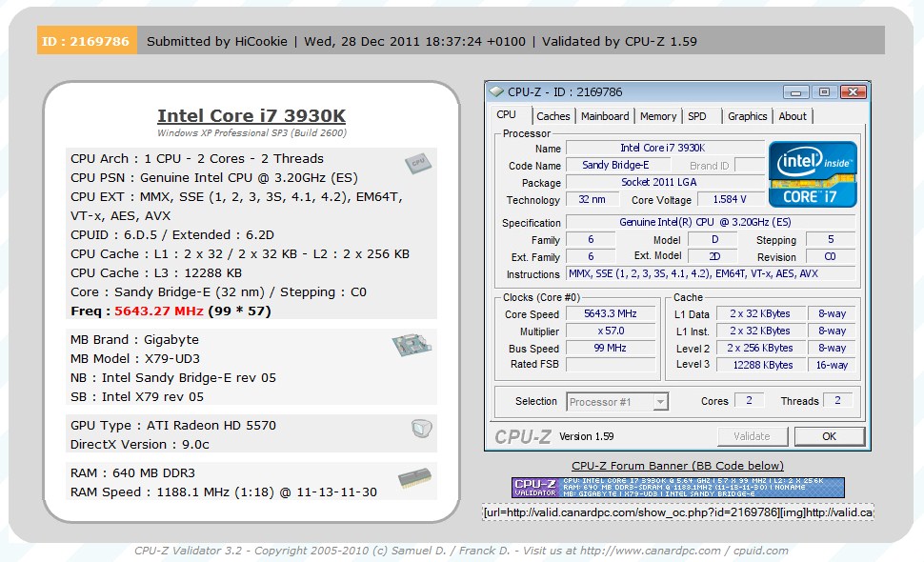Click the RAM module icon
The width and height of the screenshot is (924, 562).
pos(413,479)
